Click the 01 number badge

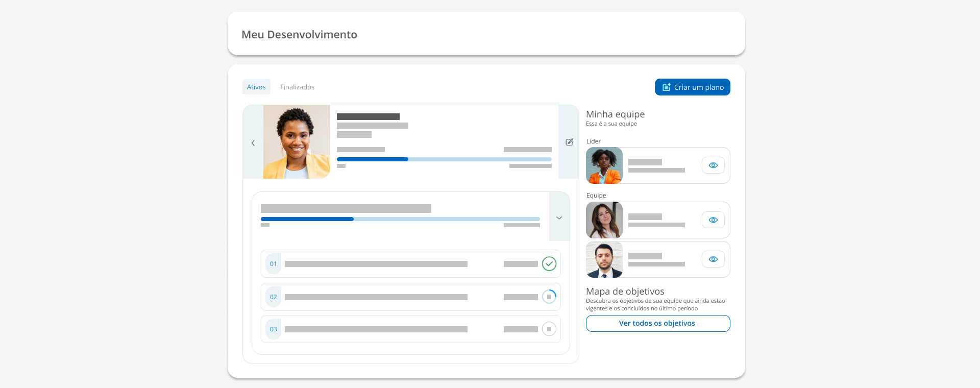pyautogui.click(x=273, y=264)
